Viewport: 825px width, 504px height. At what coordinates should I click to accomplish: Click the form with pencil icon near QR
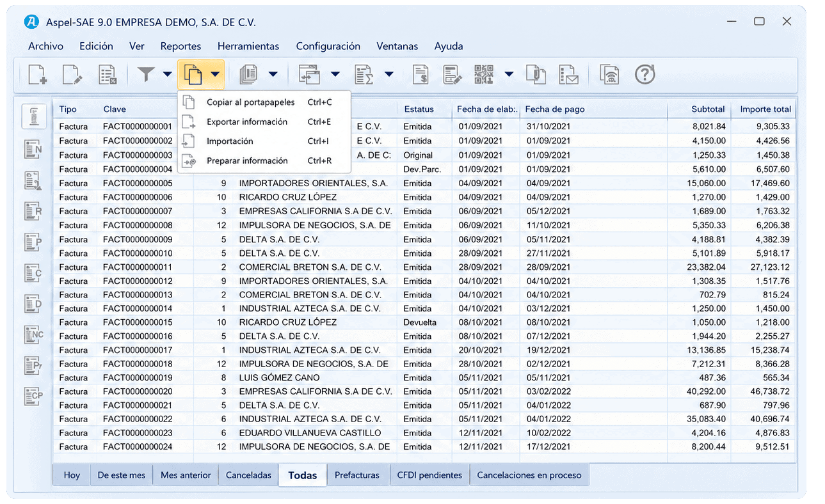coord(453,74)
